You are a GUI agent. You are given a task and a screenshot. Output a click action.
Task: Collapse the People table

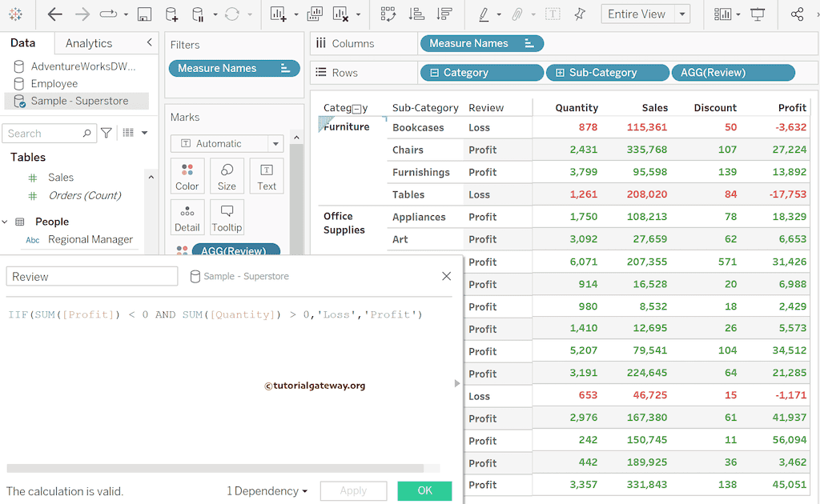point(5,222)
